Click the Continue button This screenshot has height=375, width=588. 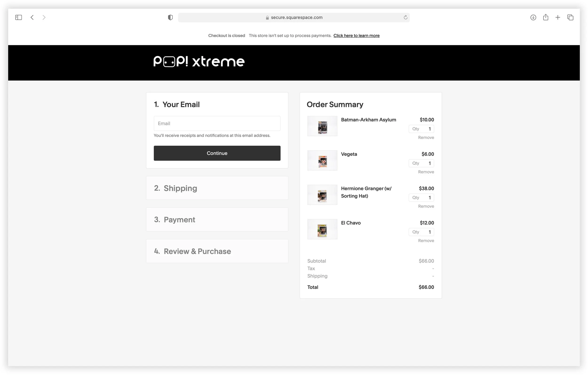(217, 153)
